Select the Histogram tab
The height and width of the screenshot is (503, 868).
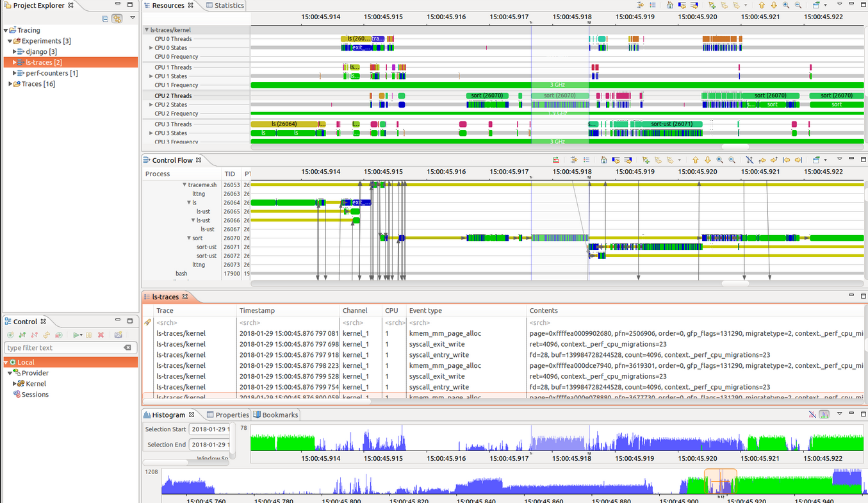tap(169, 415)
